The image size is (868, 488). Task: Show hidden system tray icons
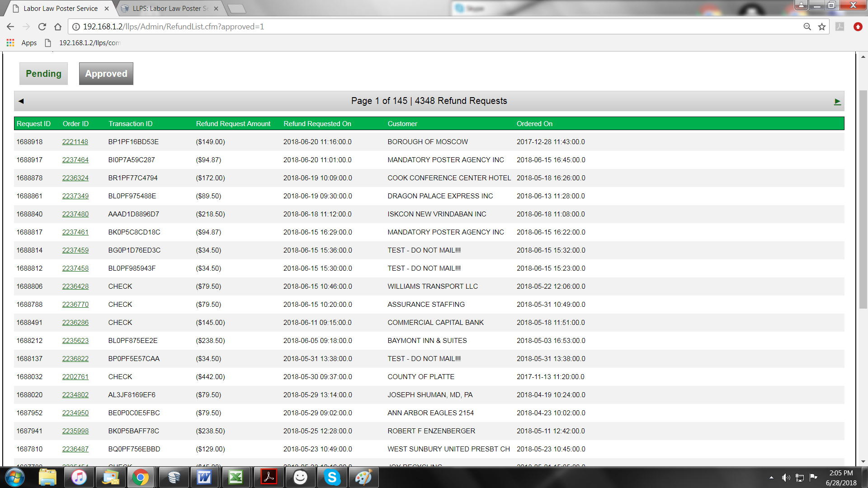tap(771, 478)
